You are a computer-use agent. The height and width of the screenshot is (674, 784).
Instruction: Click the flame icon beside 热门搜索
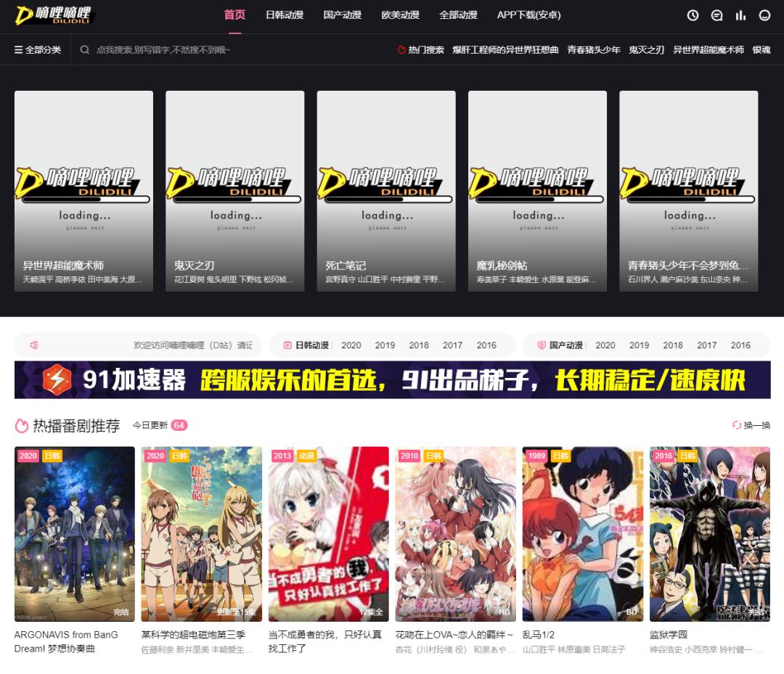[x=401, y=50]
